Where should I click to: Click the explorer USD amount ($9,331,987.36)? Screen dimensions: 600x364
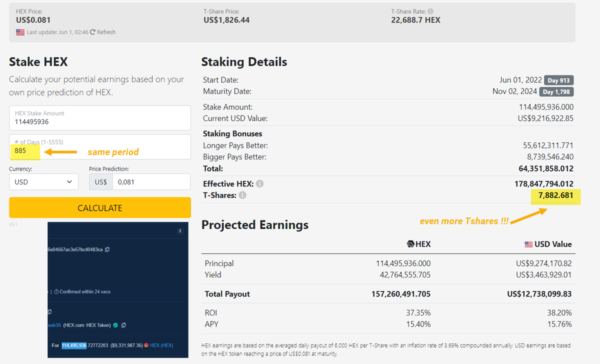coord(126,345)
